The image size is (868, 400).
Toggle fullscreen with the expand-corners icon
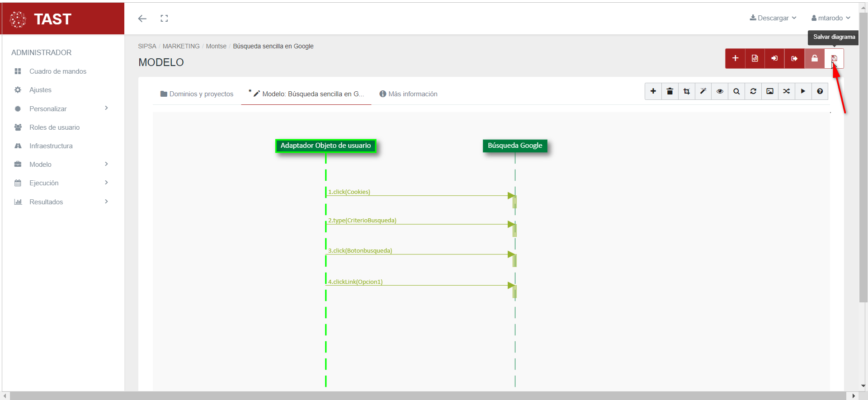[x=164, y=19]
